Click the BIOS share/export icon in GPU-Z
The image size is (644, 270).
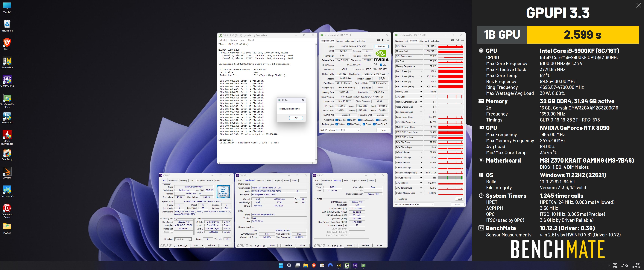pos(375,65)
